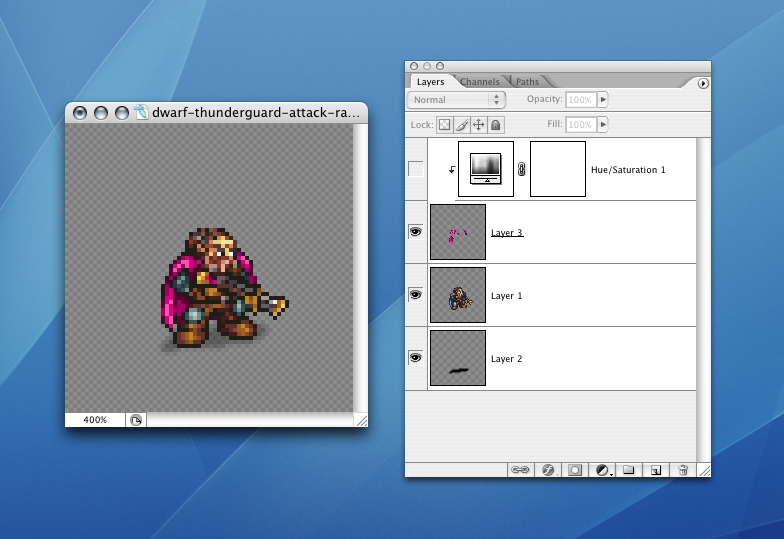The width and height of the screenshot is (784, 539).
Task: Click the status icon beside 400% zoom
Action: (x=136, y=420)
